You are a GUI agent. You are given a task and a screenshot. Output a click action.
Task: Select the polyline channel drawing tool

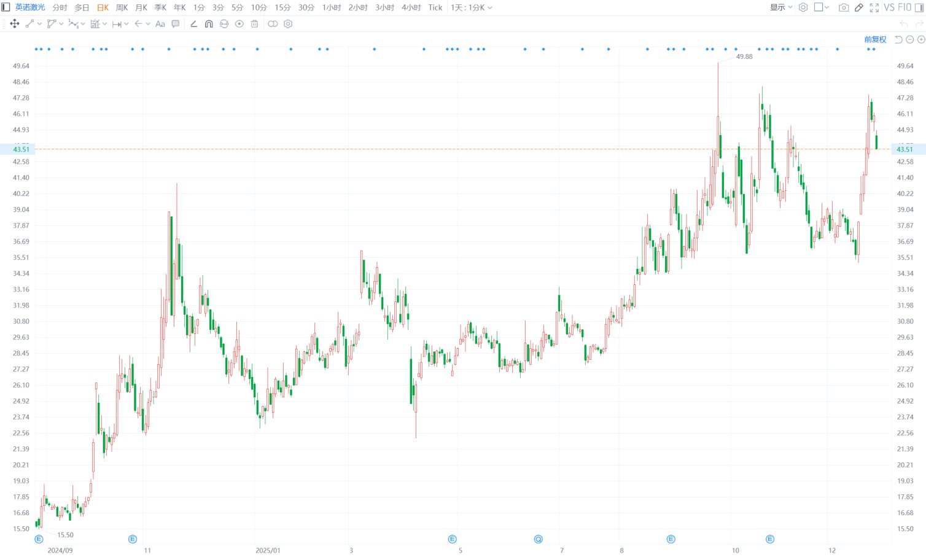click(x=52, y=24)
